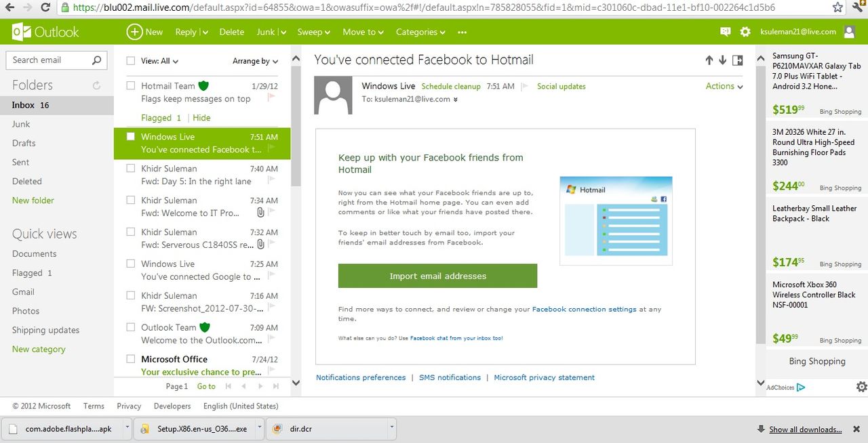Click attachment paperclip on Welcome to IT Pro message
Screen dimensions: 868x443
point(260,213)
